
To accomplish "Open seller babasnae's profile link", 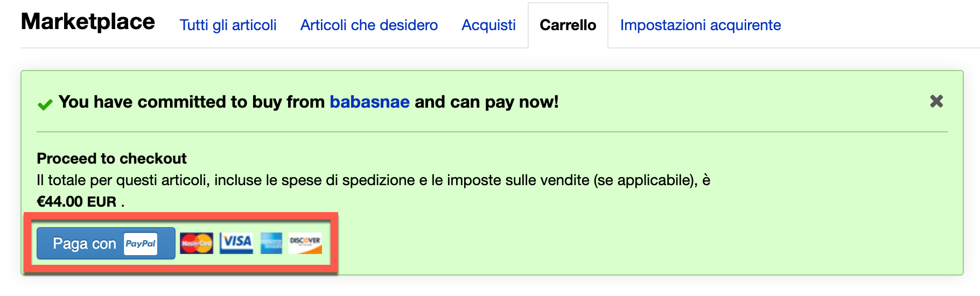I will 369,102.
